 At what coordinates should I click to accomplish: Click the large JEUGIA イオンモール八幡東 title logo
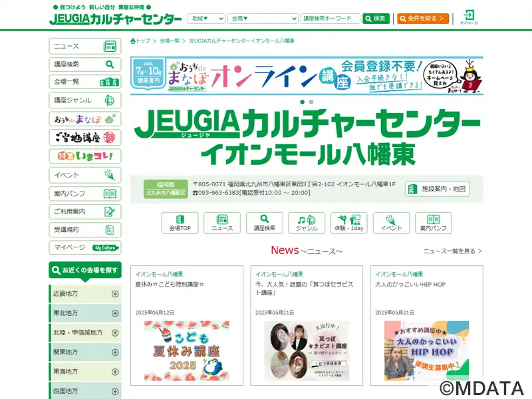tap(307, 137)
